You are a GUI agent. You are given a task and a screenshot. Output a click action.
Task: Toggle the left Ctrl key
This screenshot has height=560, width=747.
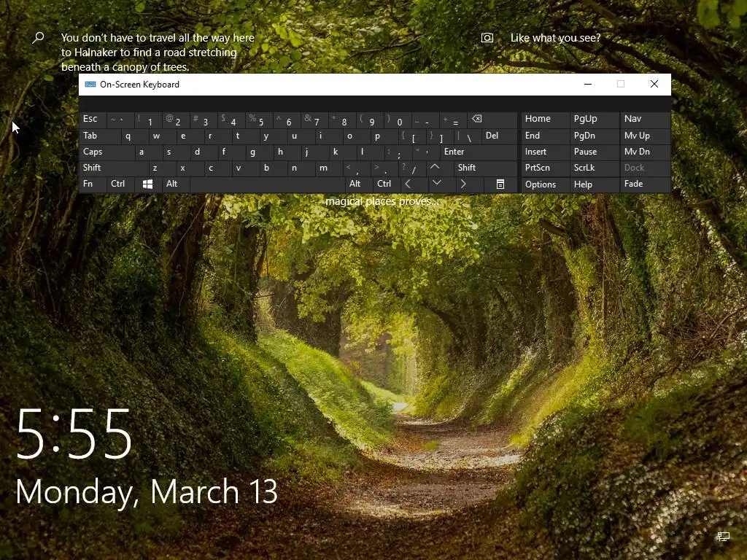pyautogui.click(x=120, y=184)
